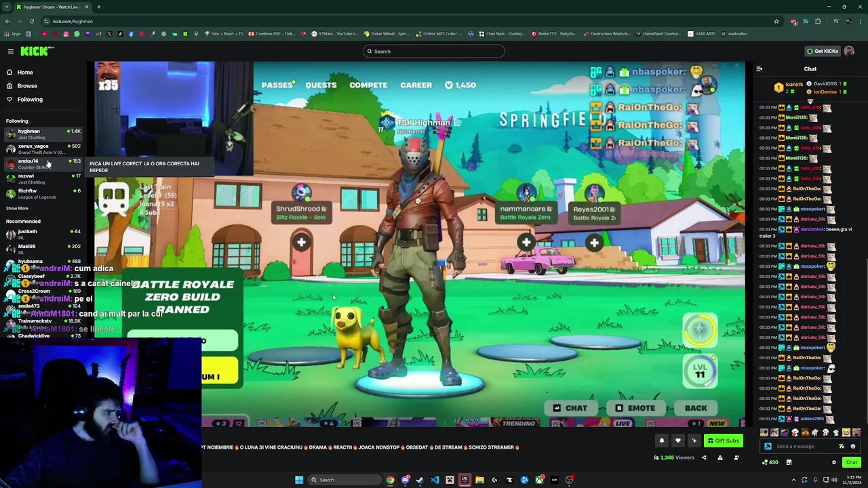Image resolution: width=868 pixels, height=488 pixels.
Task: Expand Show More under Following list
Action: (17, 208)
